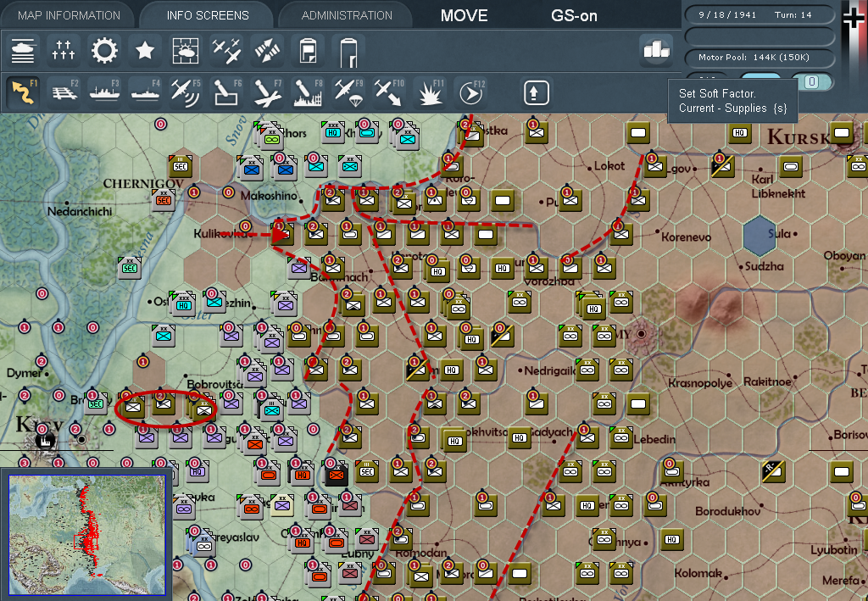This screenshot has height=601, width=868.
Task: Open the order of battle tank list icon
Action: pos(23,51)
